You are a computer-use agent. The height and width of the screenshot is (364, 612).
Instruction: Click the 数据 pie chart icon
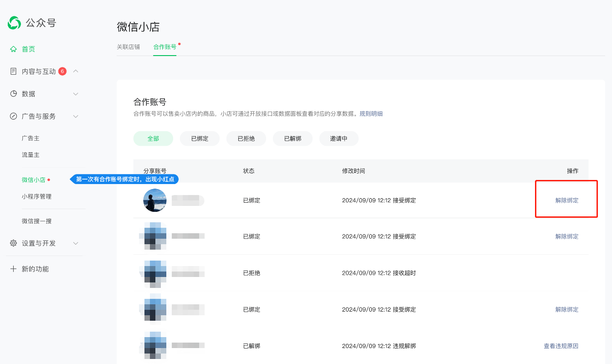click(x=14, y=94)
